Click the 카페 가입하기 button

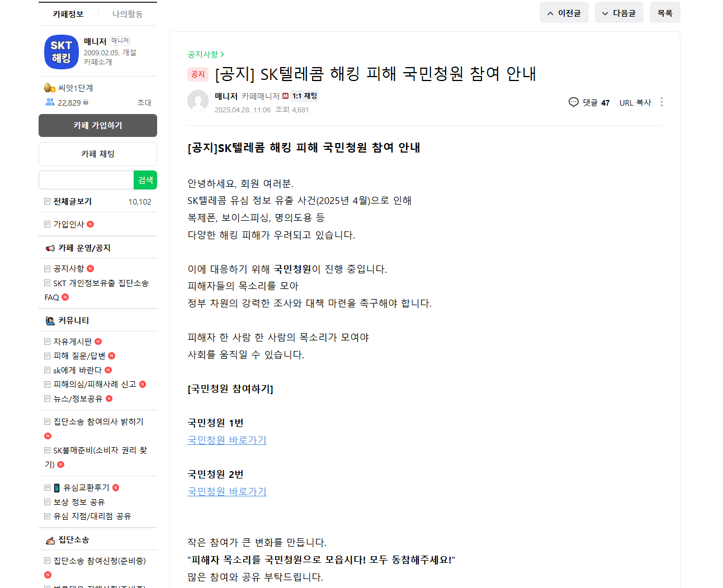[98, 126]
